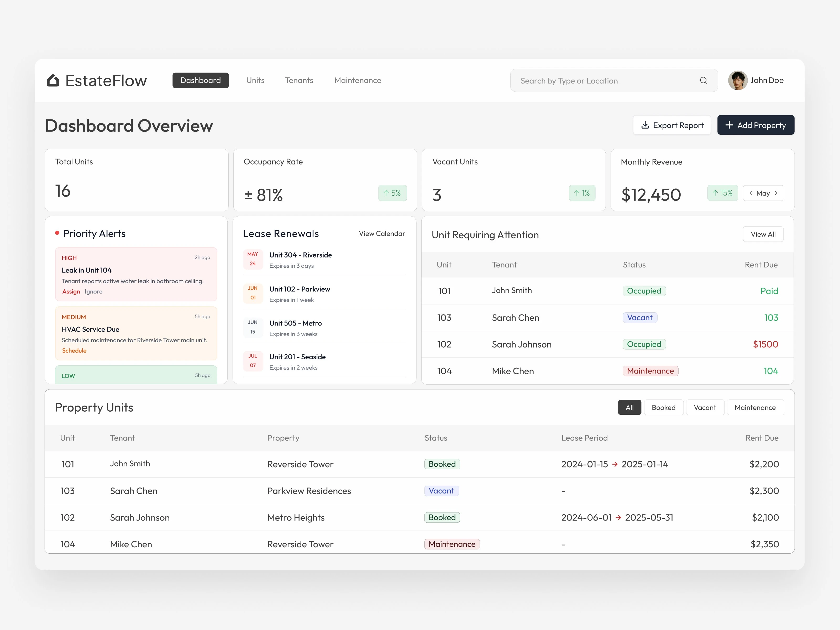Assign the Leak in Unit 104 alert

click(x=71, y=292)
